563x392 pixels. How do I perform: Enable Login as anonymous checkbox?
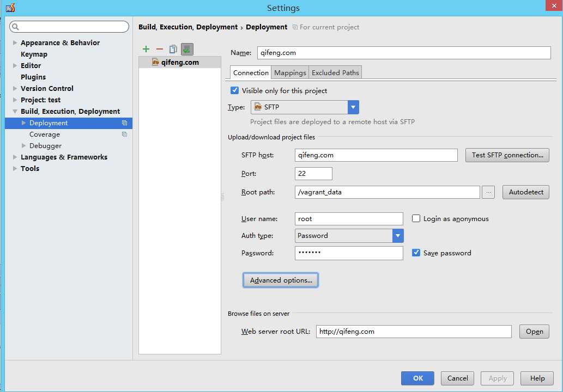coord(416,218)
